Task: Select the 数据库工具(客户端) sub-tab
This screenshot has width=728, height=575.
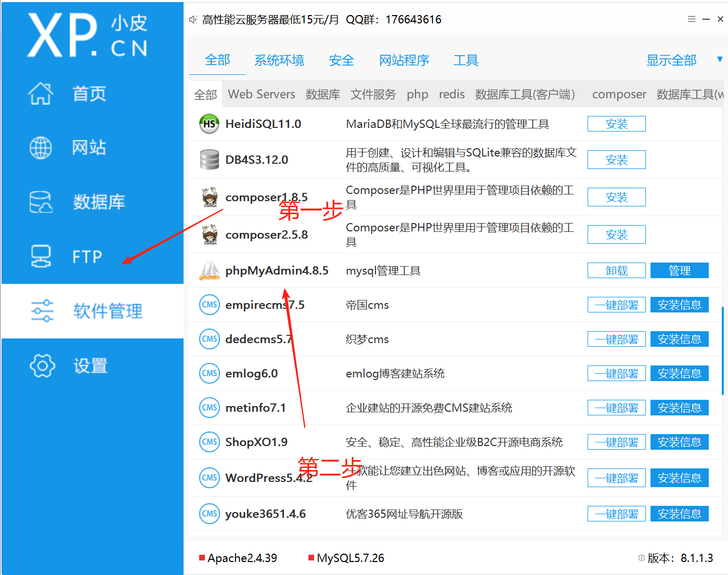Action: pyautogui.click(x=525, y=94)
